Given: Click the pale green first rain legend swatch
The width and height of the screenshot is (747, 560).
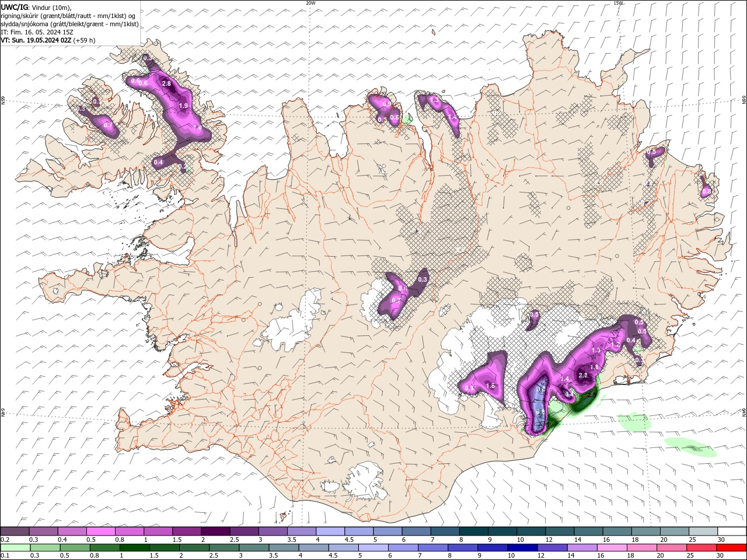Looking at the screenshot, I should 15,548.
